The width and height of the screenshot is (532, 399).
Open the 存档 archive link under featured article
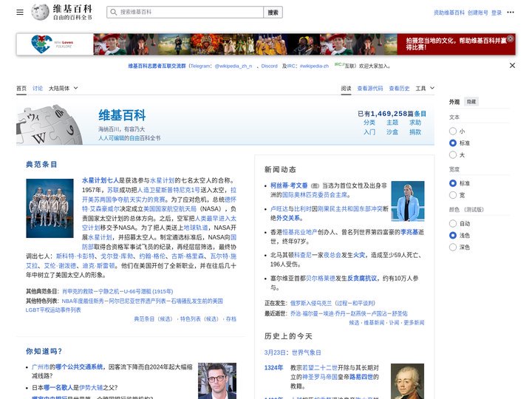click(231, 319)
